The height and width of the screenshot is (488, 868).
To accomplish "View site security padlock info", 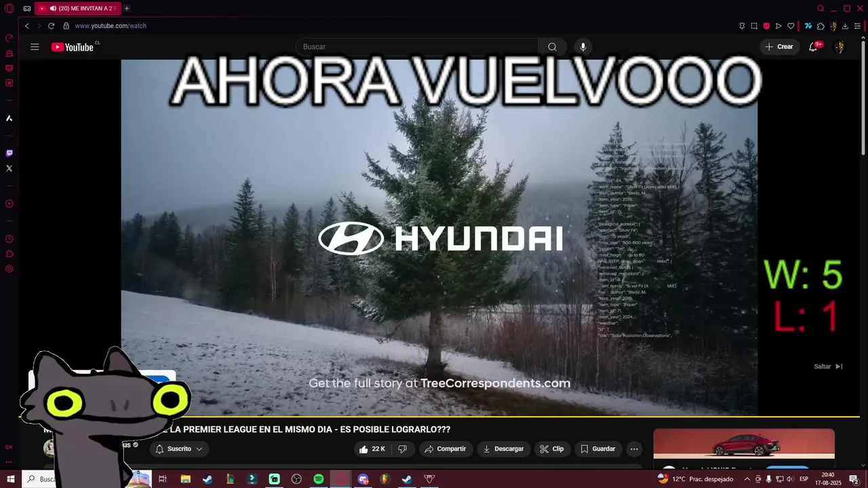I will click(66, 26).
